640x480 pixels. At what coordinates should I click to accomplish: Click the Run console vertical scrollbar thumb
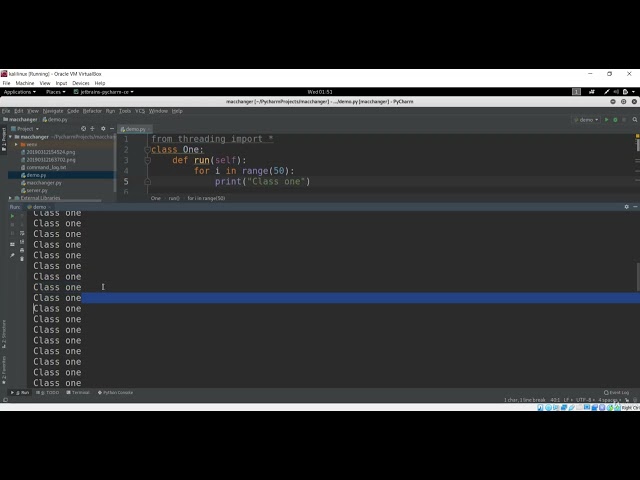click(x=638, y=277)
